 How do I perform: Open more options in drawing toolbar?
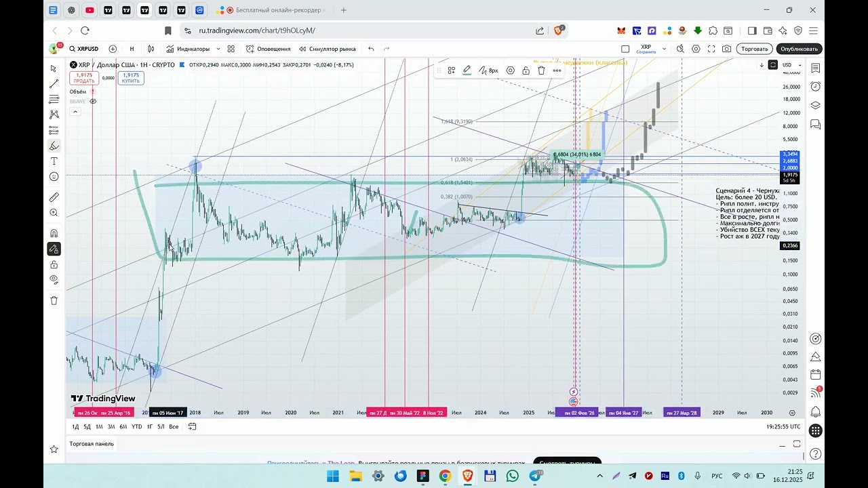[x=557, y=70]
